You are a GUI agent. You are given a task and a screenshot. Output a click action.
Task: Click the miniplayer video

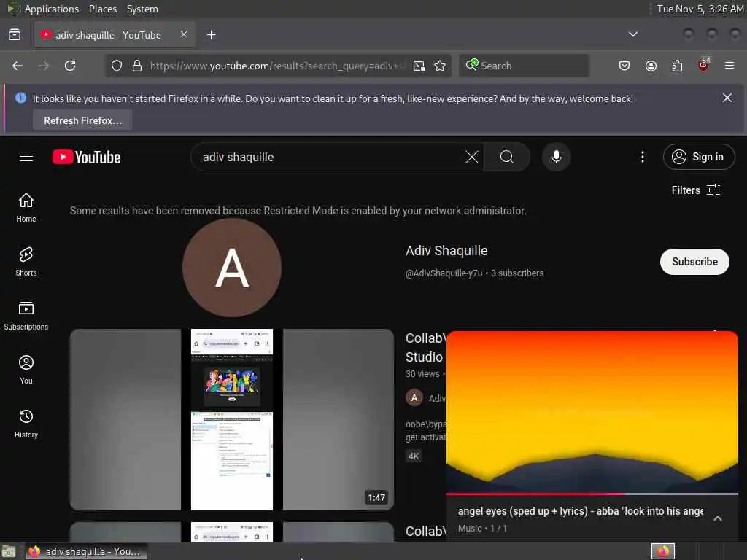(x=592, y=412)
